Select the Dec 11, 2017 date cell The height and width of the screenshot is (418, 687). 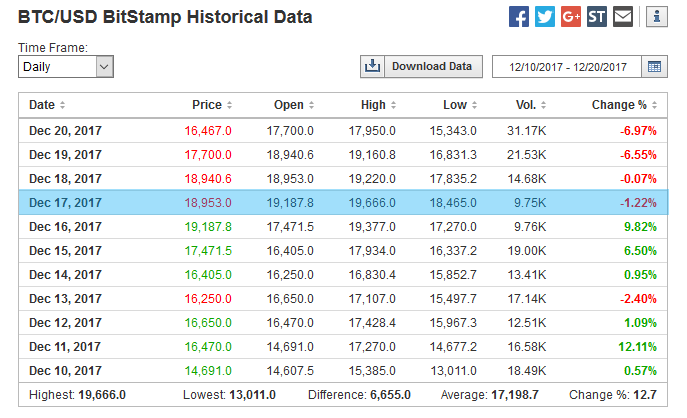click(x=65, y=347)
